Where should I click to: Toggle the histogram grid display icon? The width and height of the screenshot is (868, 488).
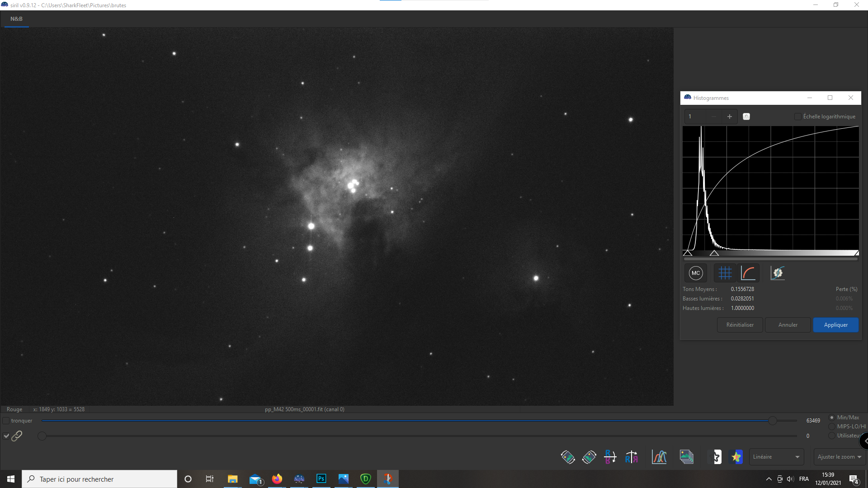(x=725, y=273)
